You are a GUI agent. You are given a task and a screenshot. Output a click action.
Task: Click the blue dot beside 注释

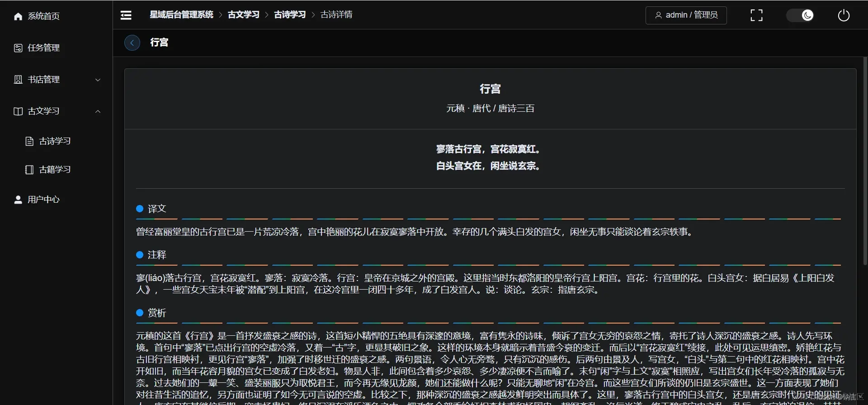pos(140,255)
